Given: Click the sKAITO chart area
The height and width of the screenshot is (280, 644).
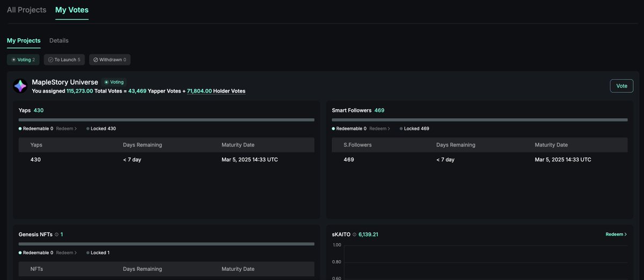Looking at the screenshot, I should tap(486, 262).
